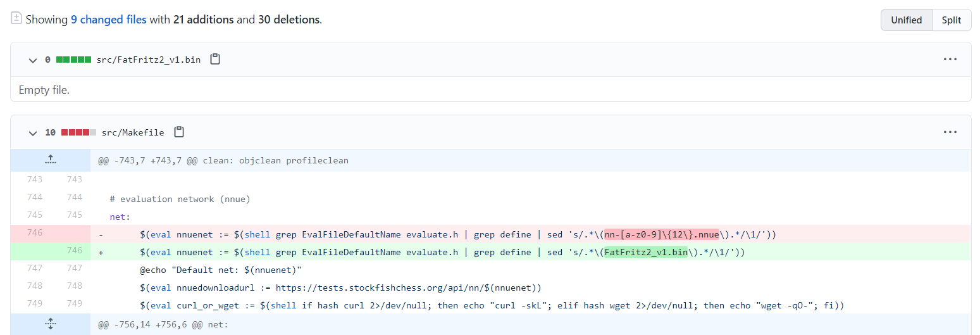Open the 9 changed files link
Screen dimensions: 980x335
pyautogui.click(x=108, y=20)
